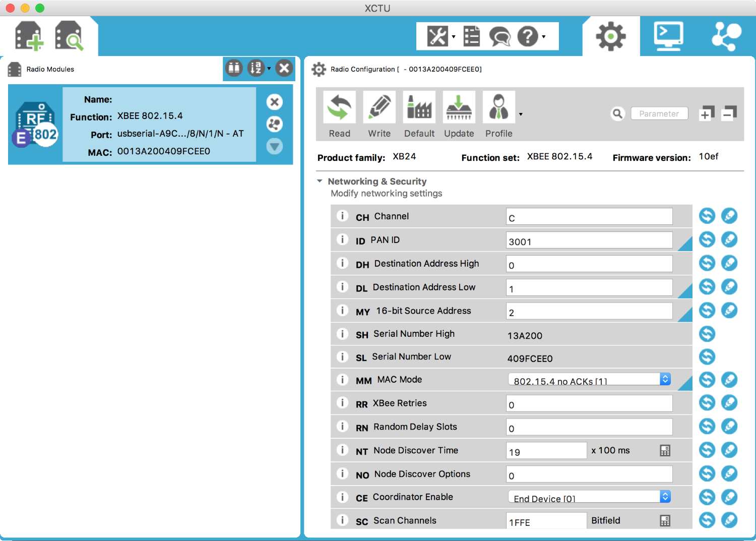
Task: Open the Profile dropdown arrow
Action: pyautogui.click(x=521, y=114)
